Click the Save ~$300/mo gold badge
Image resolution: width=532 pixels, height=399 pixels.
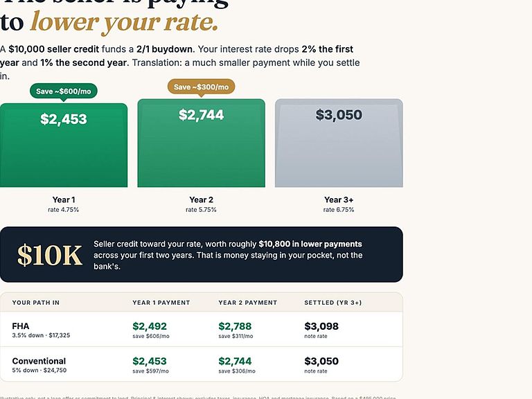point(201,87)
